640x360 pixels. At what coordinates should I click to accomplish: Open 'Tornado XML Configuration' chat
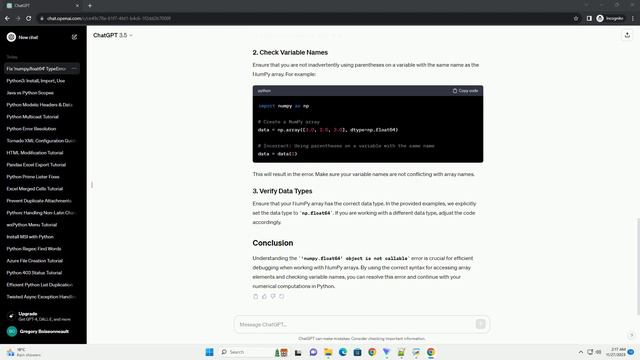click(42, 141)
